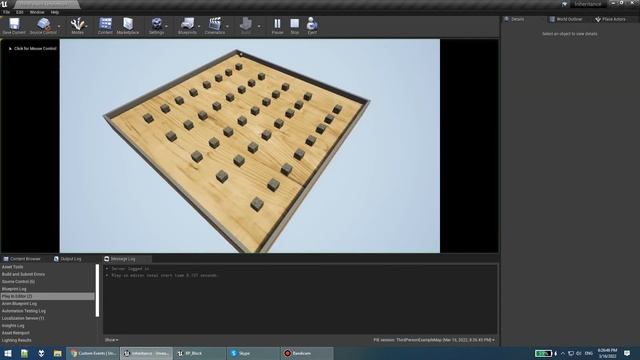Click the Cinematics toolbar icon
This screenshot has width=640, height=360.
click(x=215, y=26)
